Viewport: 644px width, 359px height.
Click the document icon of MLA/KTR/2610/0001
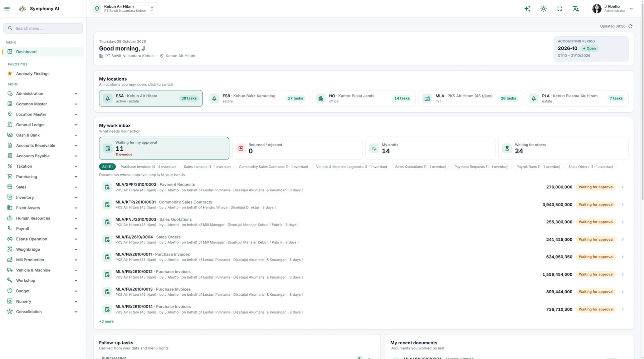point(107,205)
